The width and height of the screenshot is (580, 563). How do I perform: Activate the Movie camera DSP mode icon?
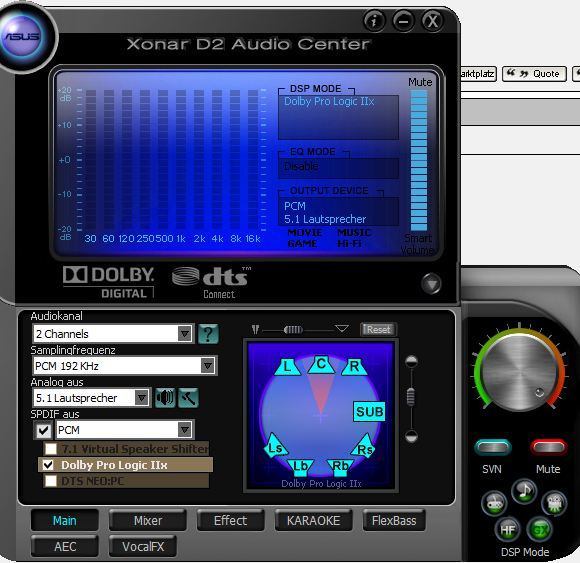click(x=554, y=503)
